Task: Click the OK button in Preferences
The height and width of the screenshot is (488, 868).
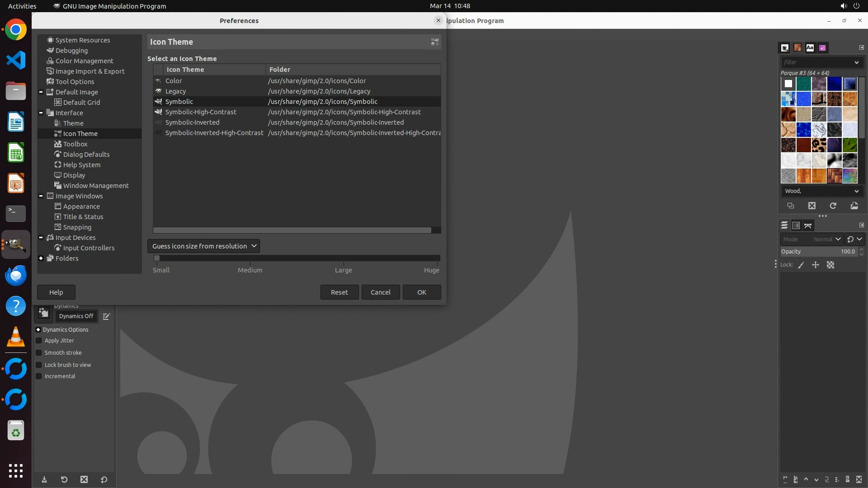Action: point(421,292)
